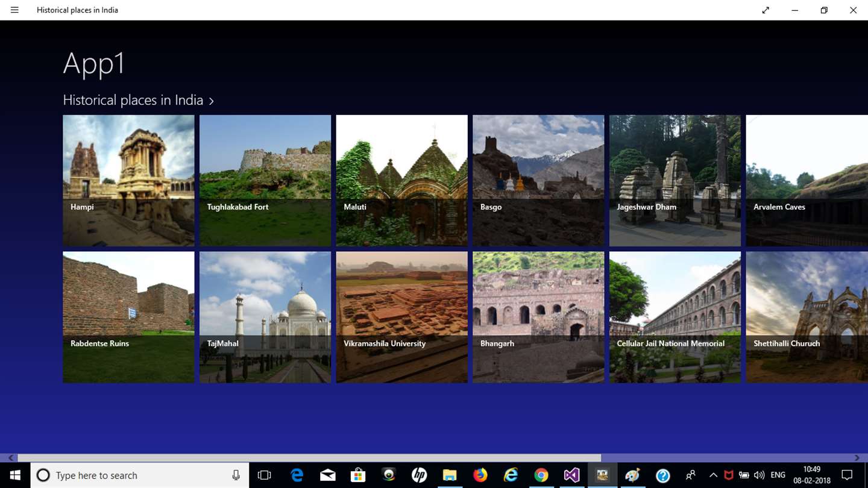Open Microsoft Store taskbar icon
The width and height of the screenshot is (868, 488).
358,475
